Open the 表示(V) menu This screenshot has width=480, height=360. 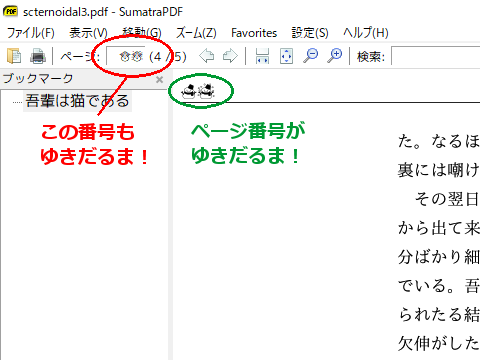point(88,33)
